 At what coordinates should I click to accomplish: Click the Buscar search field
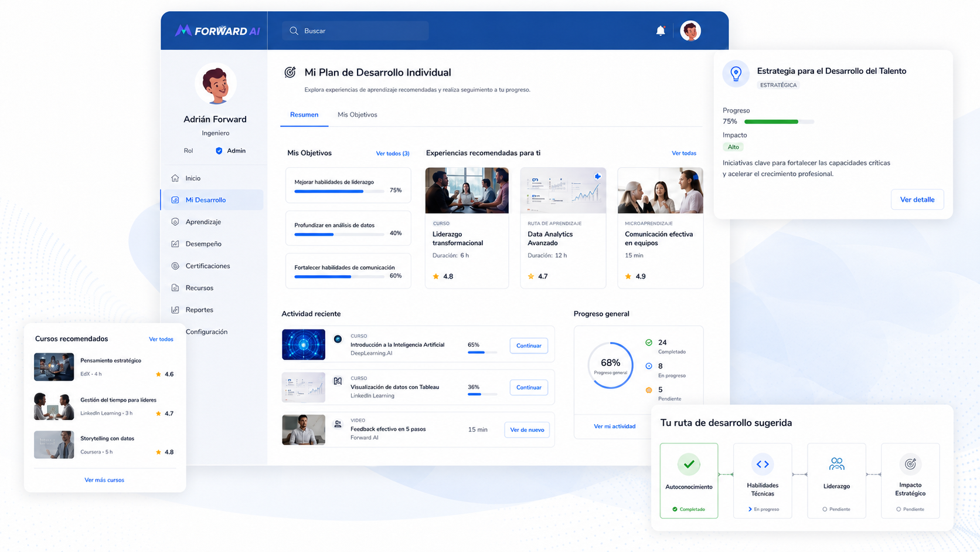click(355, 31)
